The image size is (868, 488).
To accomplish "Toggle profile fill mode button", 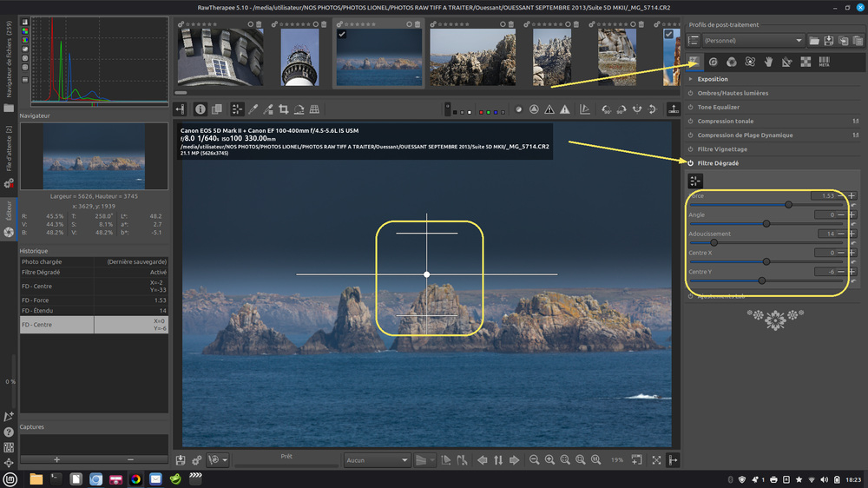I will [x=693, y=41].
